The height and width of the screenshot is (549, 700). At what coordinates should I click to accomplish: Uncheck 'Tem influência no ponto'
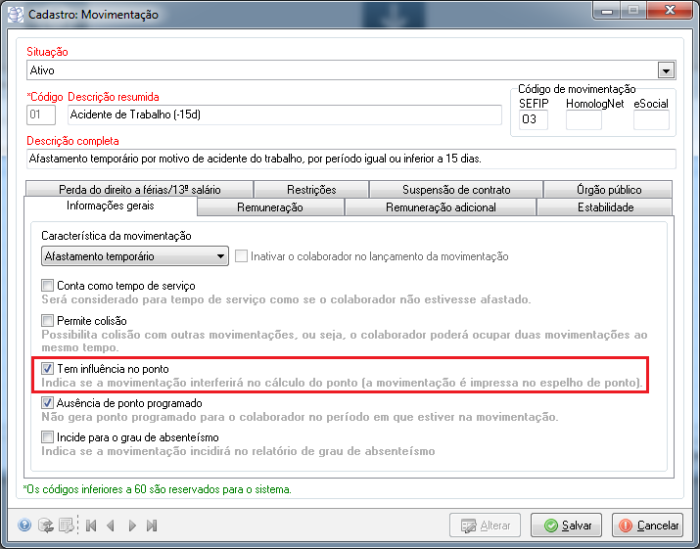click(48, 369)
